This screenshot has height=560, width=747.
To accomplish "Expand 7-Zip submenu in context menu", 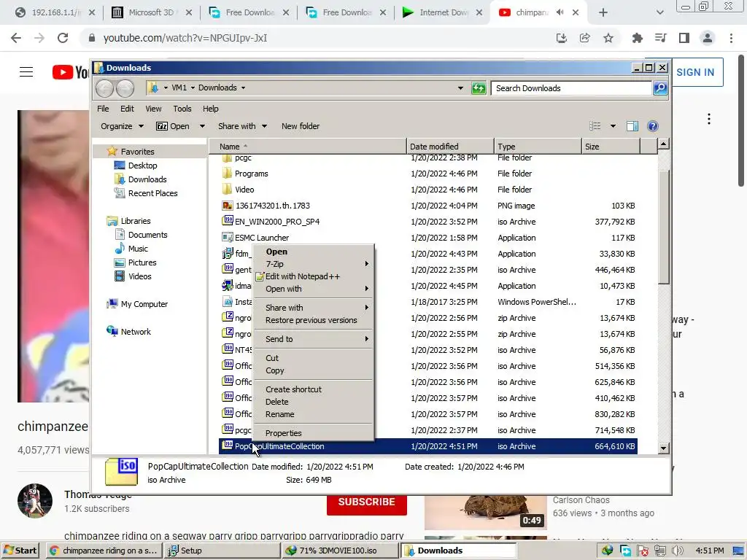I will pos(314,264).
